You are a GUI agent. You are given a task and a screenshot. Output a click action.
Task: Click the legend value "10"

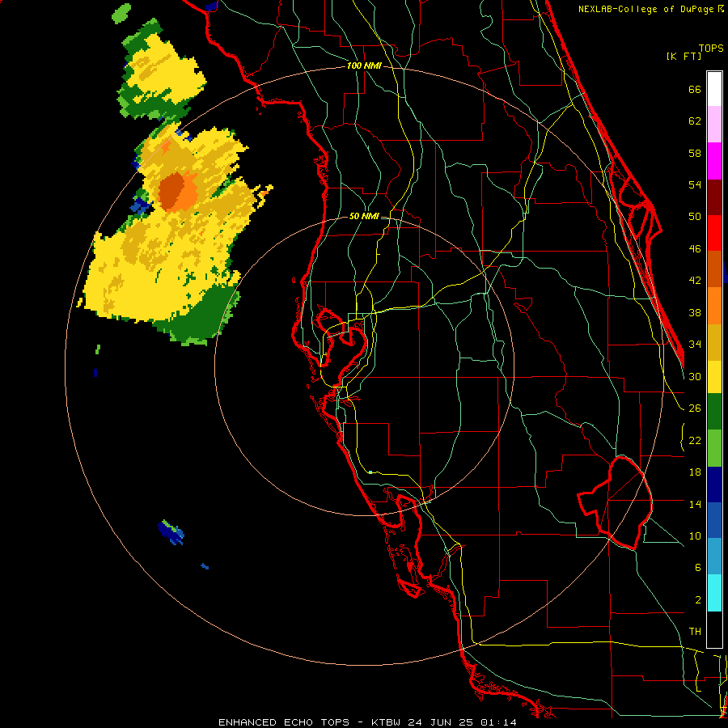[695, 535]
